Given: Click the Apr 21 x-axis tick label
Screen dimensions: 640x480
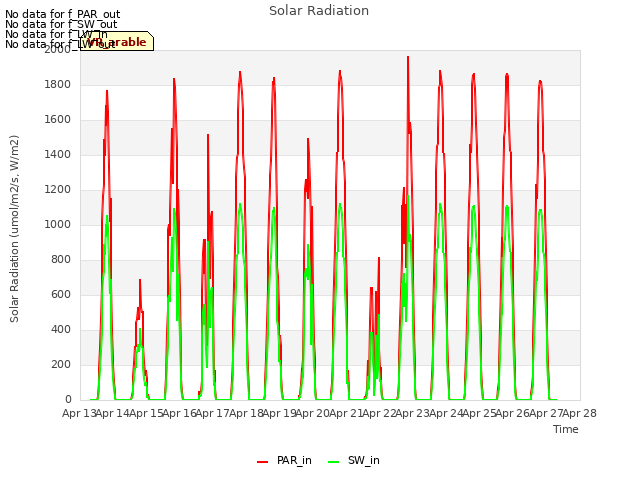Looking at the screenshot, I should [346, 413].
